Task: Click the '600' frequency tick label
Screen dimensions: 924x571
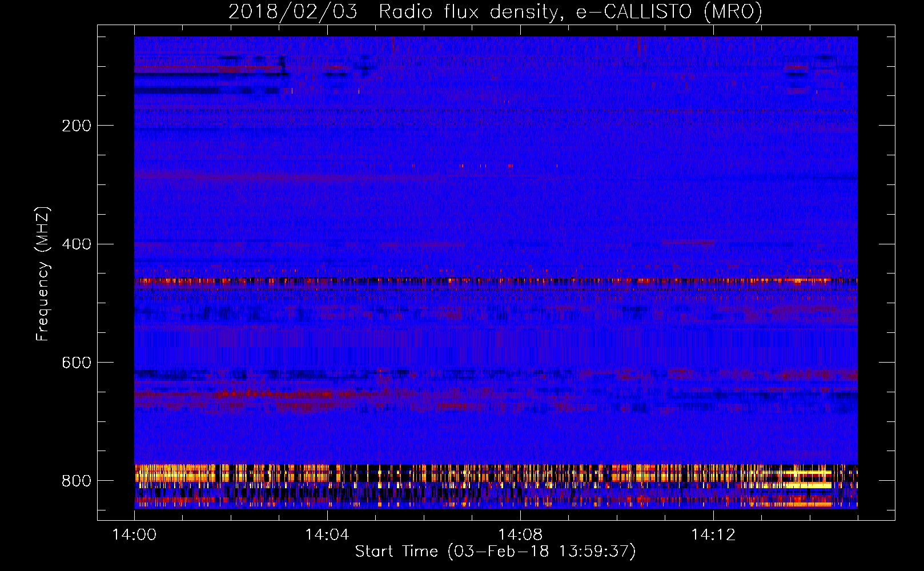Action: (x=77, y=363)
